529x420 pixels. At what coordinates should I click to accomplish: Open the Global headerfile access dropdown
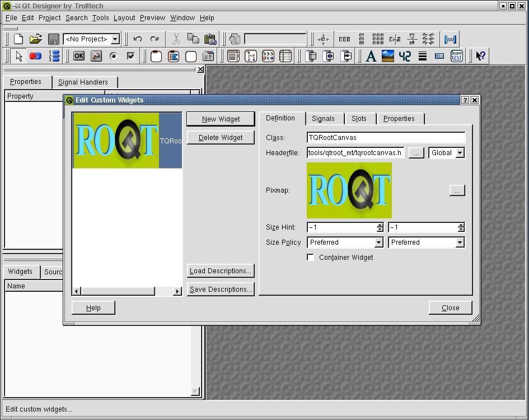point(447,153)
